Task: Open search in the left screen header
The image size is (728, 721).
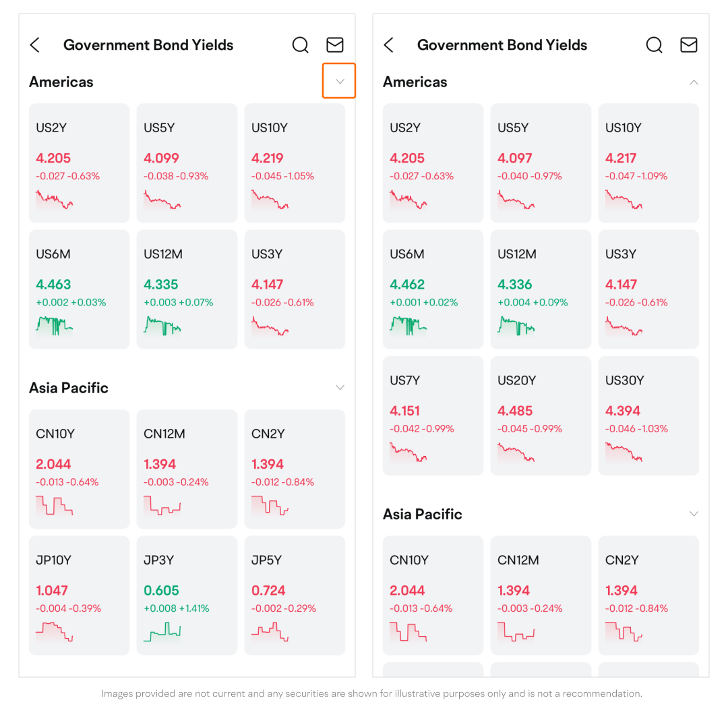Action: pyautogui.click(x=300, y=45)
